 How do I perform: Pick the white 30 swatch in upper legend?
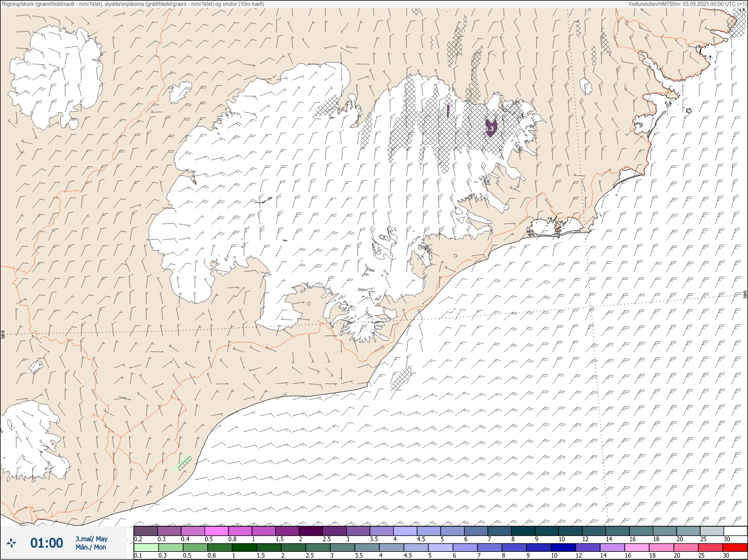point(735,531)
